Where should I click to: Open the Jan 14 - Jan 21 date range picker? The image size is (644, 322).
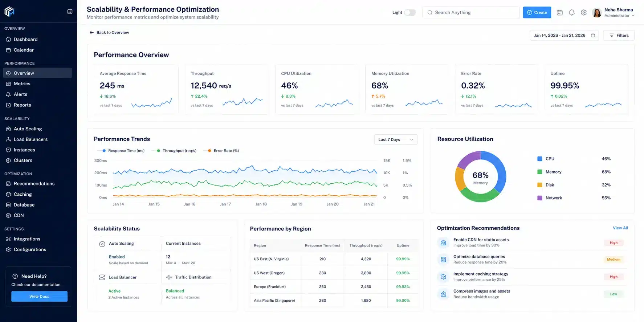[x=564, y=35]
